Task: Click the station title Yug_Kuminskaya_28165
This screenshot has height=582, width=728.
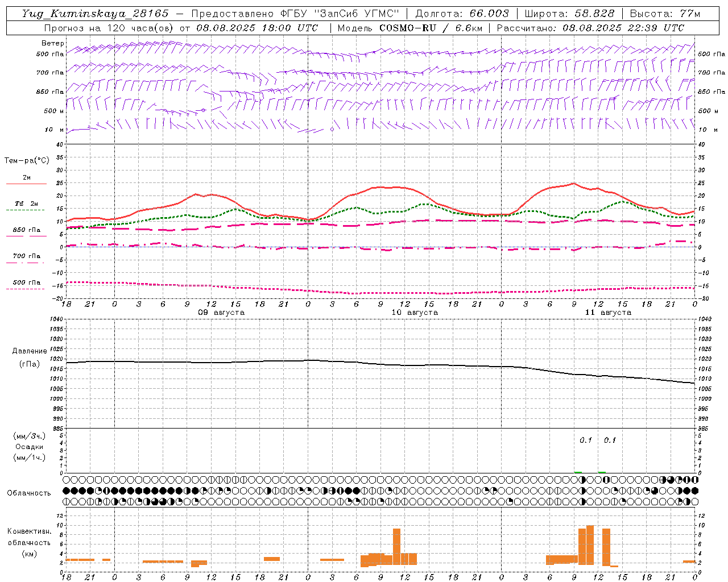Action: coord(96,14)
